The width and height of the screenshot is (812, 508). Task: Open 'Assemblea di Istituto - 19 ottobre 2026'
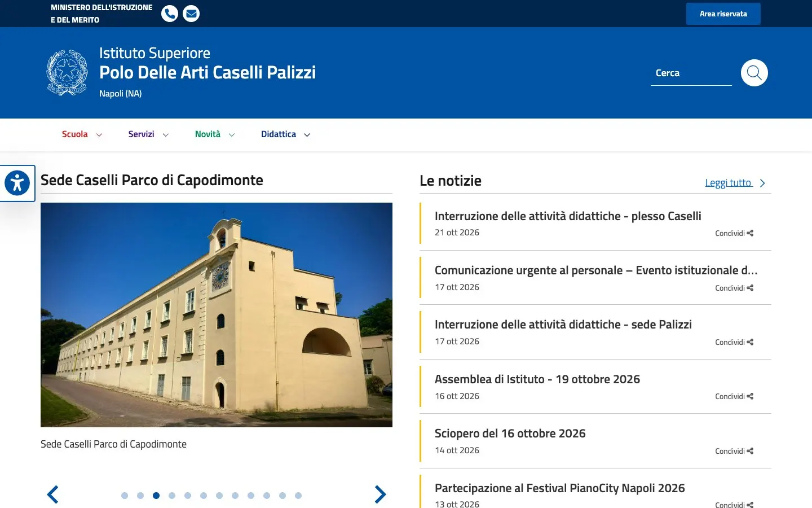coord(537,379)
